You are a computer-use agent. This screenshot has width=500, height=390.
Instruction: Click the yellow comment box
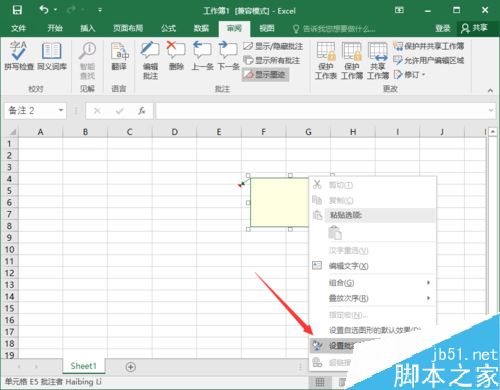click(x=279, y=202)
